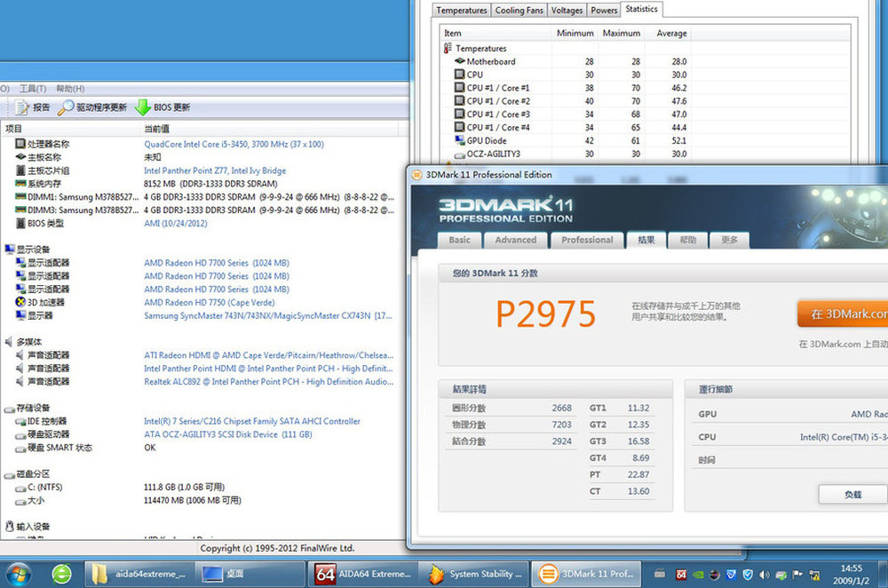Click the green graphics card tray icon
Screen dimensions: 888x588
coord(698,575)
